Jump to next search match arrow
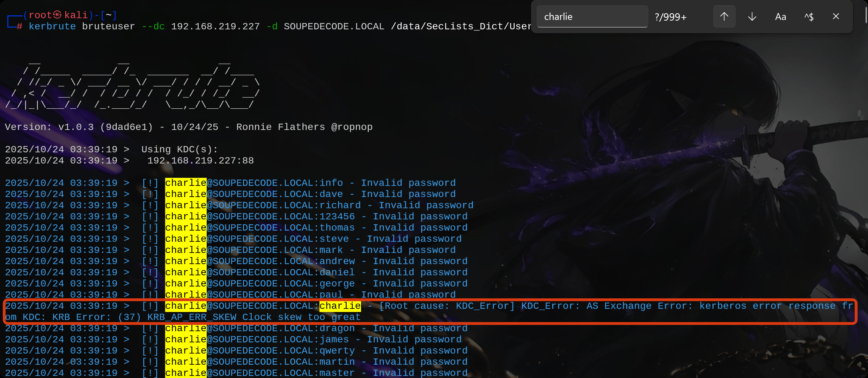This screenshot has height=378, width=868. coord(752,16)
